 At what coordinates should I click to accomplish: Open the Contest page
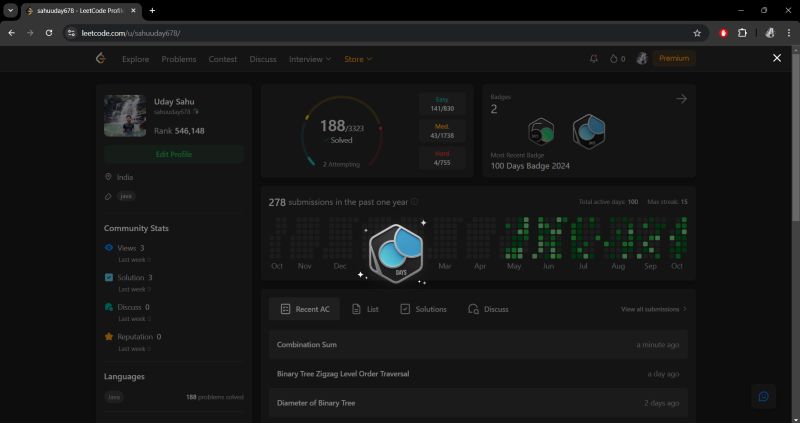(222, 59)
